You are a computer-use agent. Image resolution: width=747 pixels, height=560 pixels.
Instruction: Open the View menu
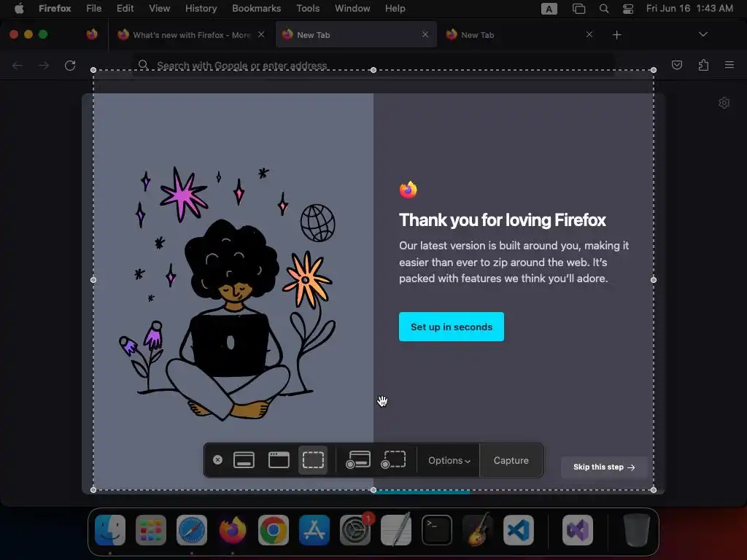coord(159,8)
